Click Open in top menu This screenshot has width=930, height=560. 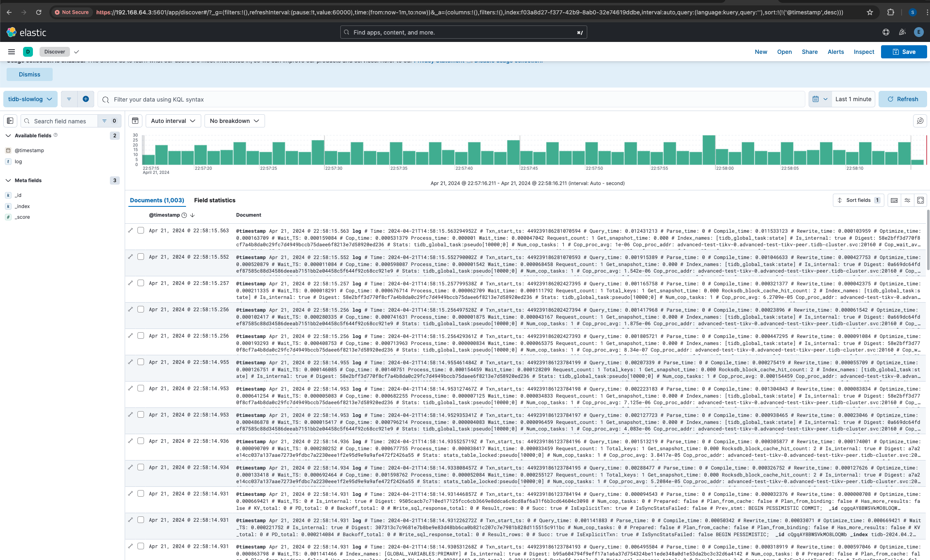[x=784, y=52]
